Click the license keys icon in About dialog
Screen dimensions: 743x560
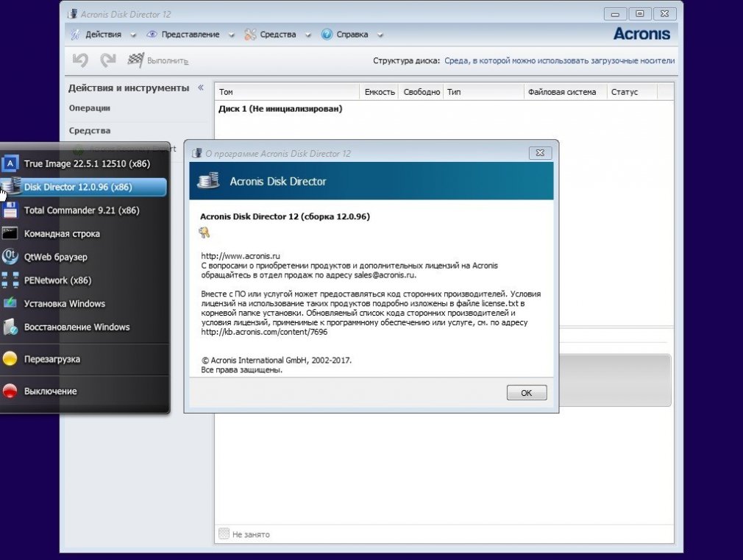click(x=205, y=233)
